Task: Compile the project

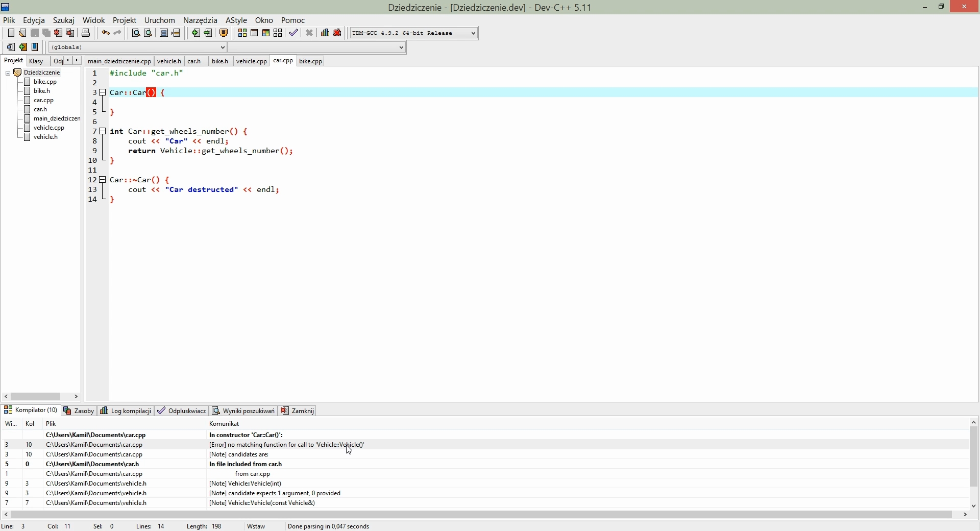Action: (242, 33)
